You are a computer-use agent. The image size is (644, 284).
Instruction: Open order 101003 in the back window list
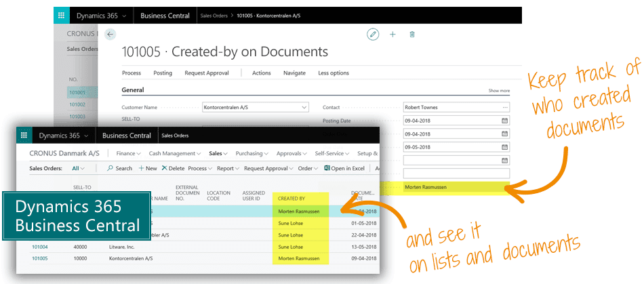[77, 116]
